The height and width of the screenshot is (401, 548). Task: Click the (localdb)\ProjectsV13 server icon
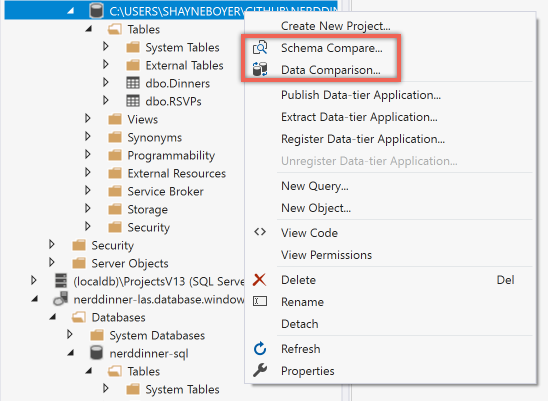click(61, 281)
